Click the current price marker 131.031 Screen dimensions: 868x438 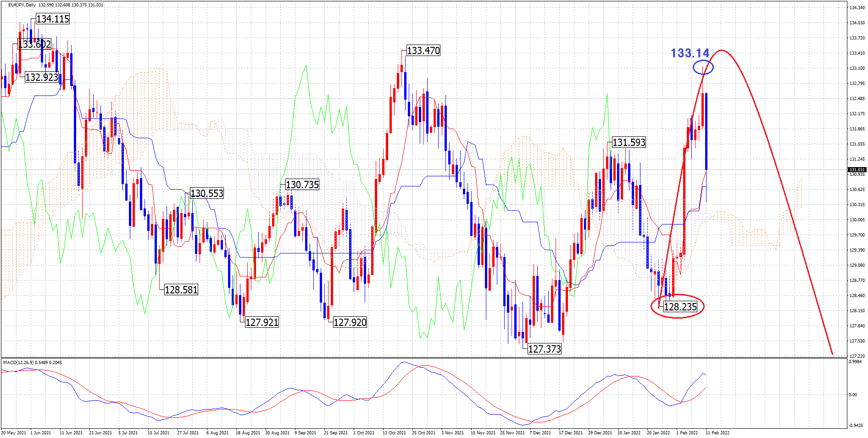coord(856,170)
